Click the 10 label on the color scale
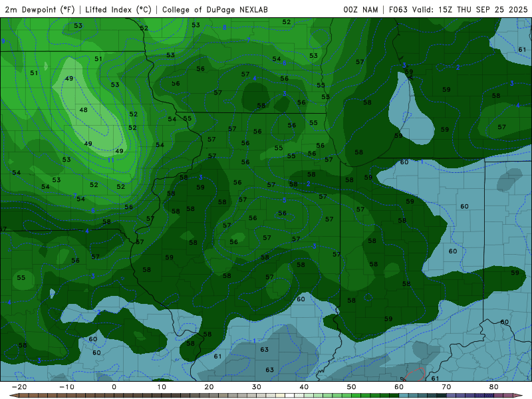 162,387
